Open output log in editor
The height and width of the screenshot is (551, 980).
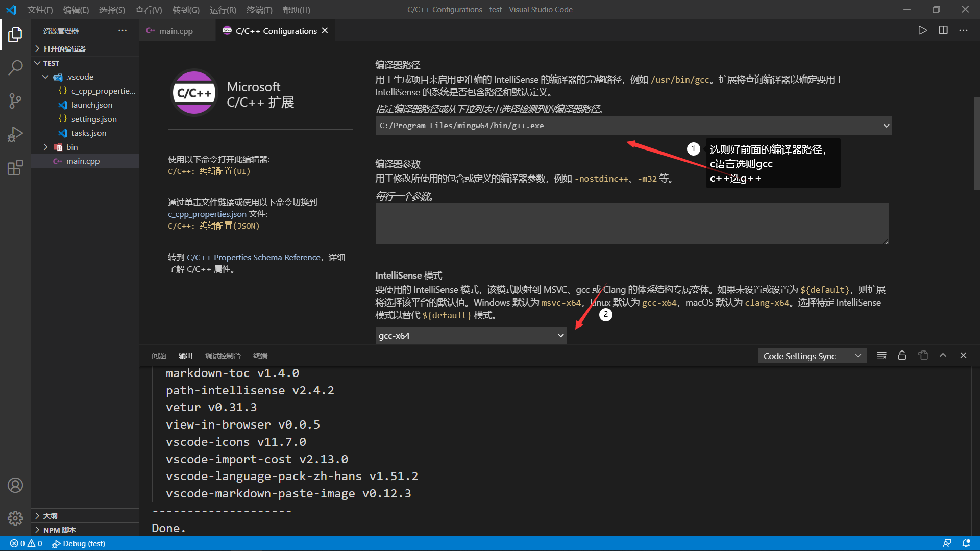click(x=923, y=355)
